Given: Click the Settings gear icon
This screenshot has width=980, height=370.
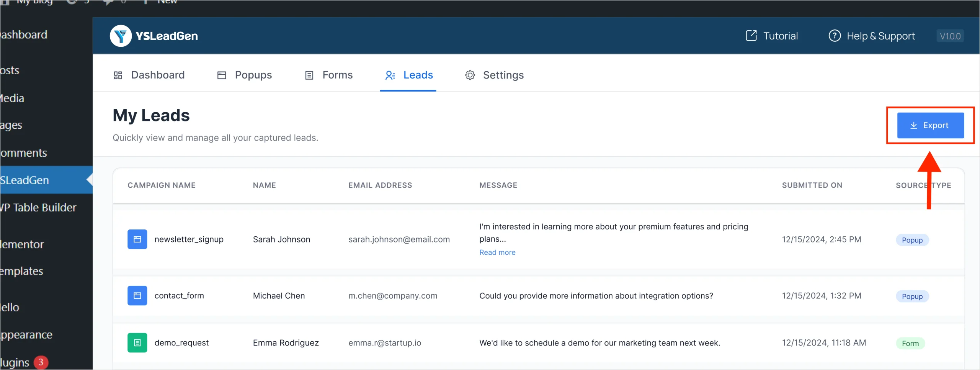Looking at the screenshot, I should coord(470,75).
